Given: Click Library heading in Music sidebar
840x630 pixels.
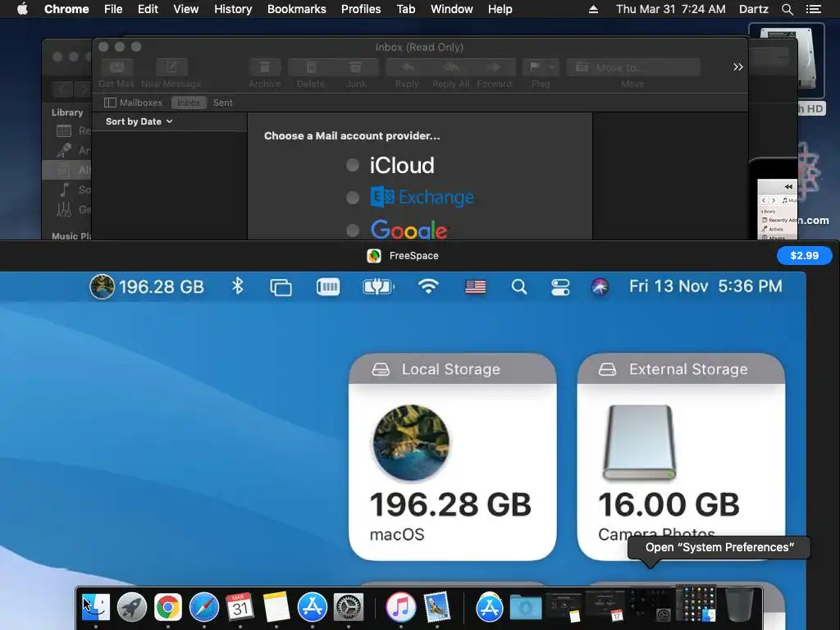Looking at the screenshot, I should (67, 112).
